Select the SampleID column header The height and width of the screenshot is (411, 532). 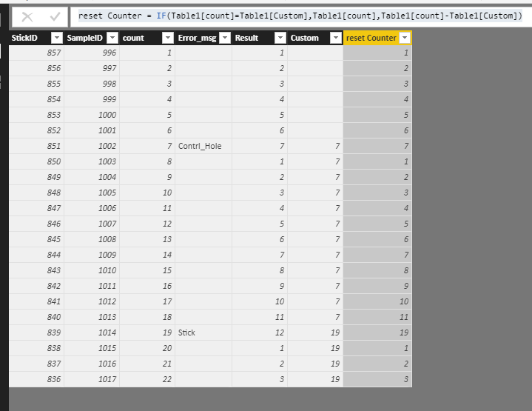[92, 38]
